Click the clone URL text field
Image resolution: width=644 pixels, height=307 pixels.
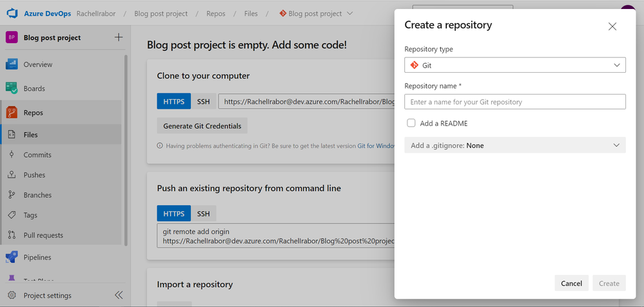coord(306,101)
